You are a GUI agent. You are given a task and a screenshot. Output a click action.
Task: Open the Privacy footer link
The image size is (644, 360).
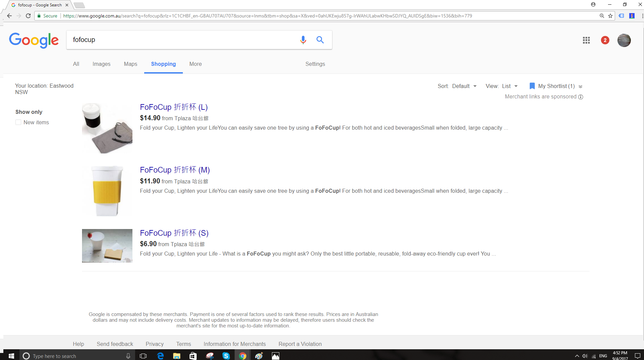tap(155, 344)
